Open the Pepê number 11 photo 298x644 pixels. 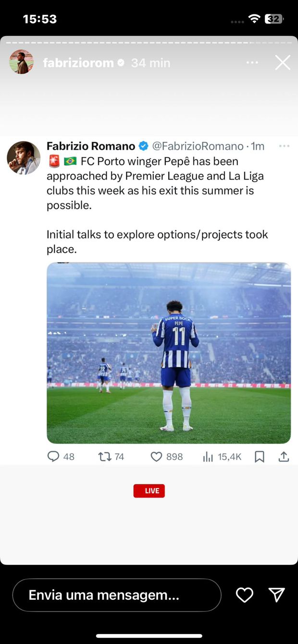point(169,353)
